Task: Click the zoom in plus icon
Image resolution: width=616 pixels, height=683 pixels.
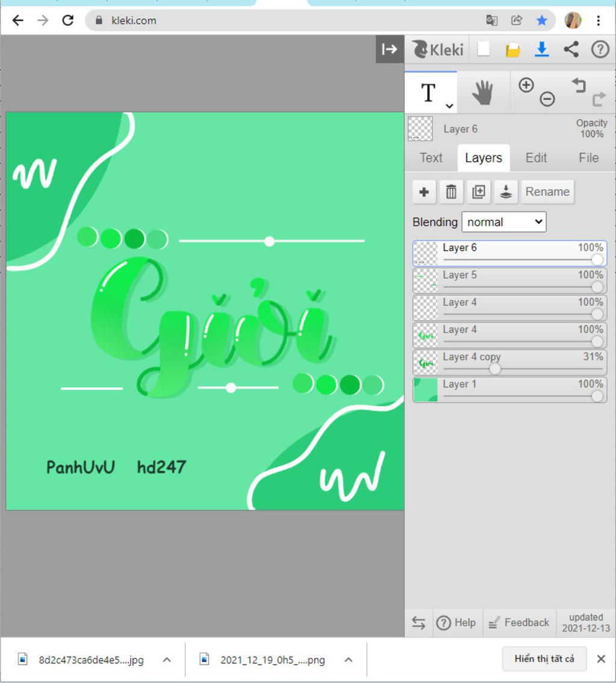Action: point(526,85)
